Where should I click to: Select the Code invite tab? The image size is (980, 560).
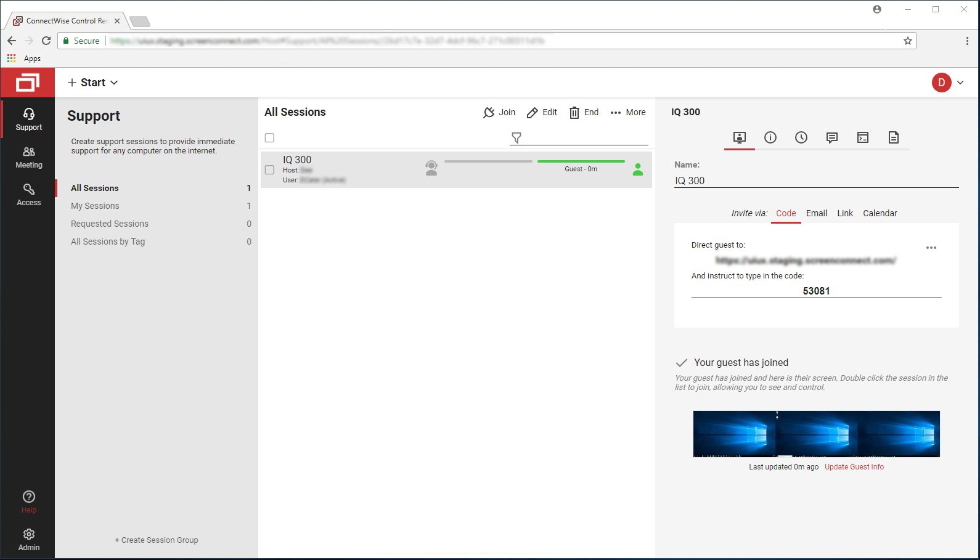[x=786, y=213]
